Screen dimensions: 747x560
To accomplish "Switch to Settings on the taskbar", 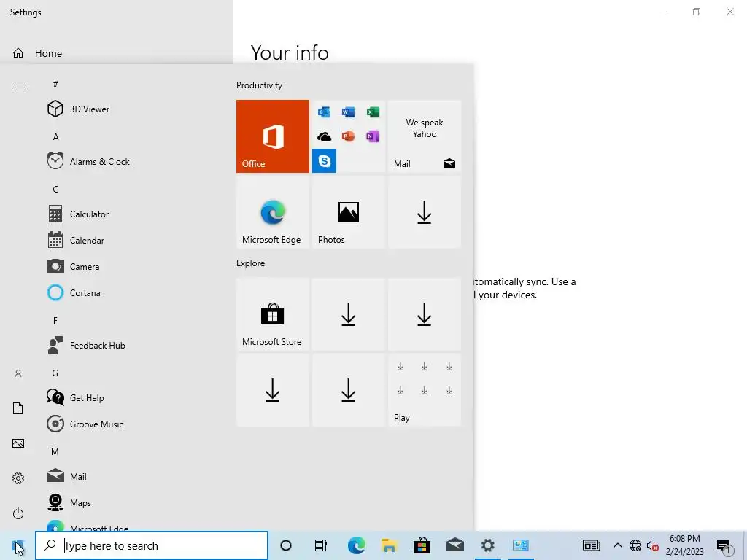I will click(x=488, y=545).
